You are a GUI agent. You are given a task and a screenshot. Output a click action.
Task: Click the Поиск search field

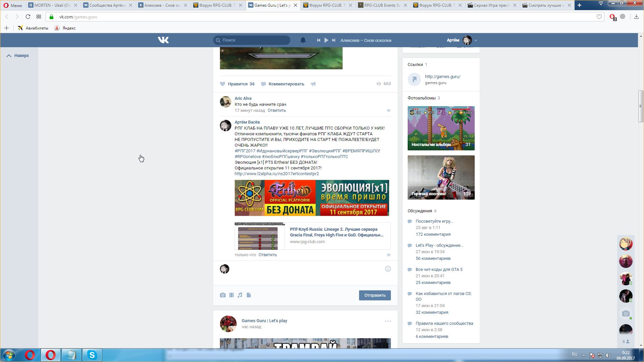click(252, 40)
